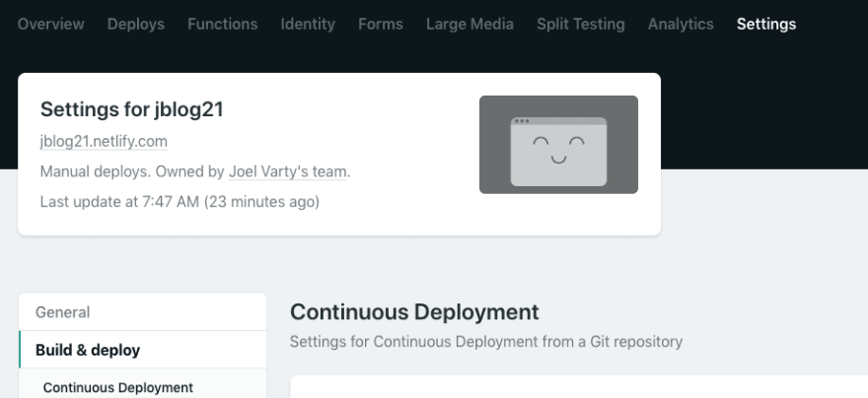The height and width of the screenshot is (398, 868).
Task: Click Settings for Continuous Deployment description text
Action: click(486, 342)
